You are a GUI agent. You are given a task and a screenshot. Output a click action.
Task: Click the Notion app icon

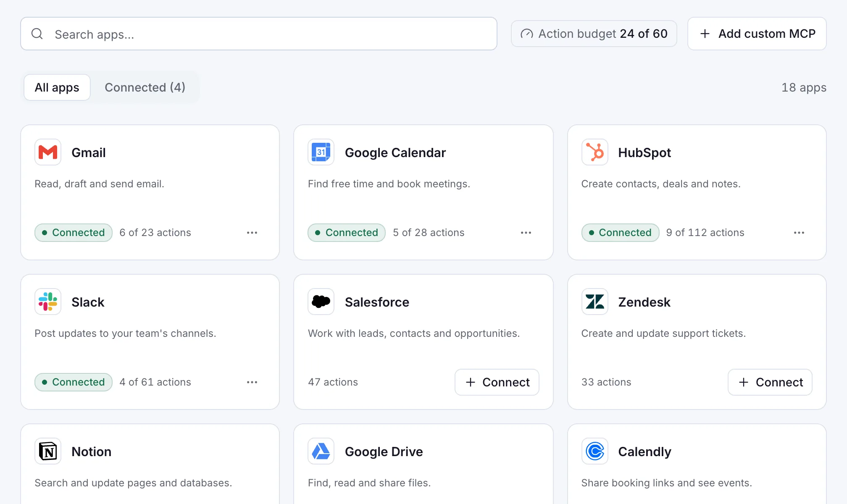pyautogui.click(x=48, y=451)
